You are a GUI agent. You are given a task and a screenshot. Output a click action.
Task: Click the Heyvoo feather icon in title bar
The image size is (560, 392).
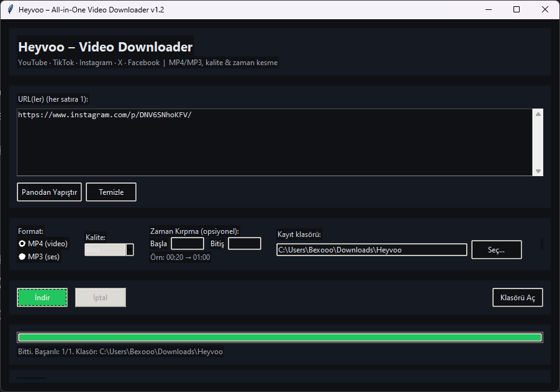pyautogui.click(x=11, y=9)
